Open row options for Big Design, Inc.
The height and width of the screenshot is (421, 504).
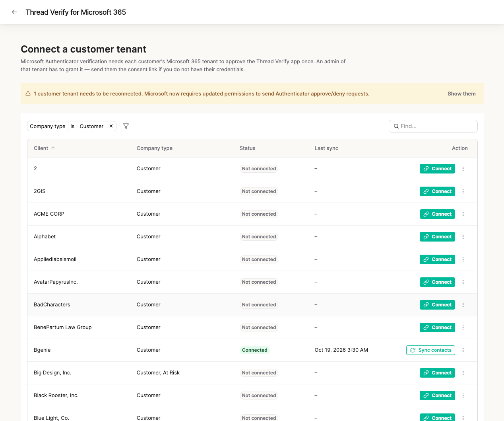coord(463,373)
